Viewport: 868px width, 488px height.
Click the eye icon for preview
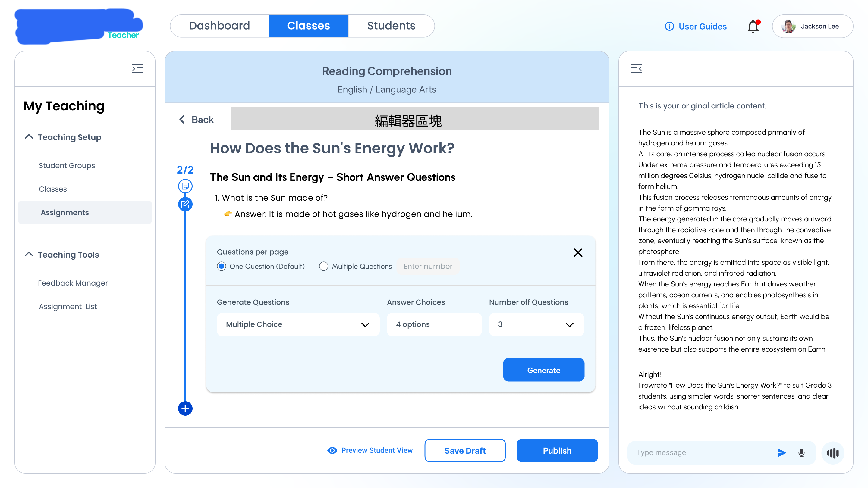point(332,450)
